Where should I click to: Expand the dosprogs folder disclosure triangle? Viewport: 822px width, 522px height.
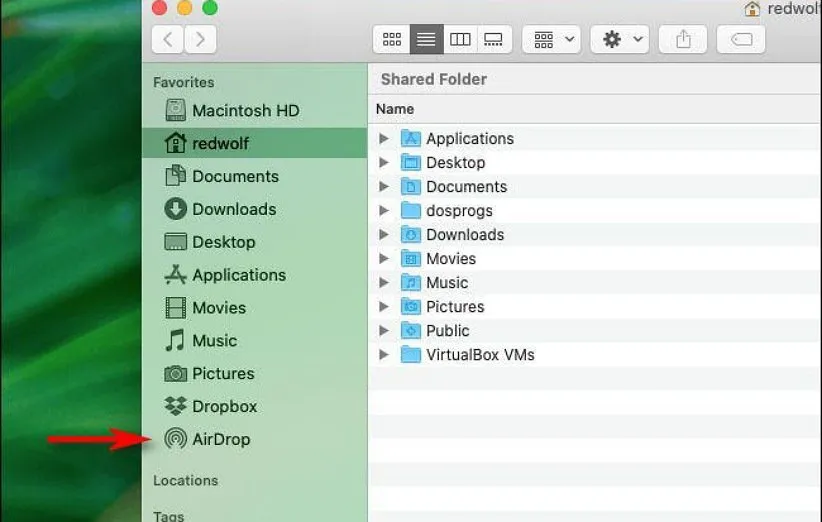click(384, 211)
